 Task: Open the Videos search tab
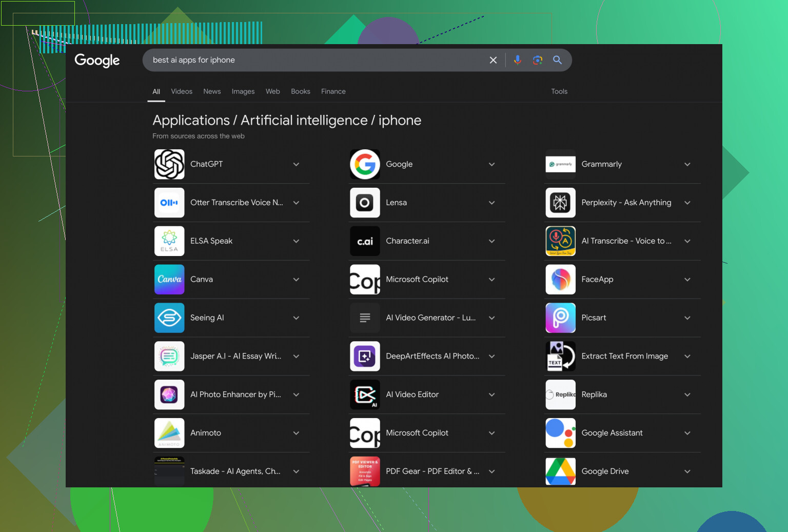click(x=182, y=91)
